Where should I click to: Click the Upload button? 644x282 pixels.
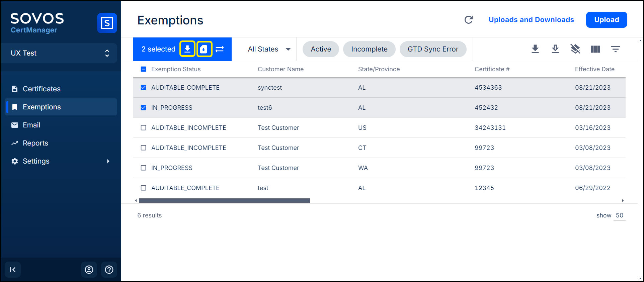(606, 20)
